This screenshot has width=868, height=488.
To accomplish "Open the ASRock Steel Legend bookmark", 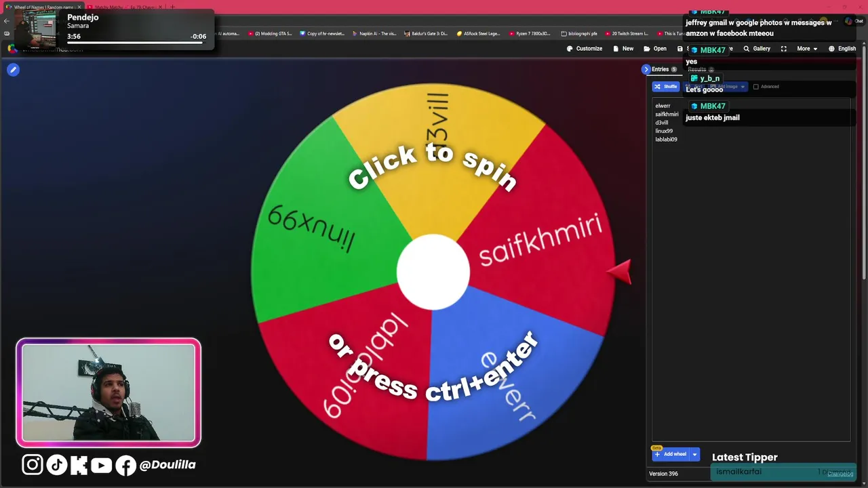I will [x=479, y=33].
